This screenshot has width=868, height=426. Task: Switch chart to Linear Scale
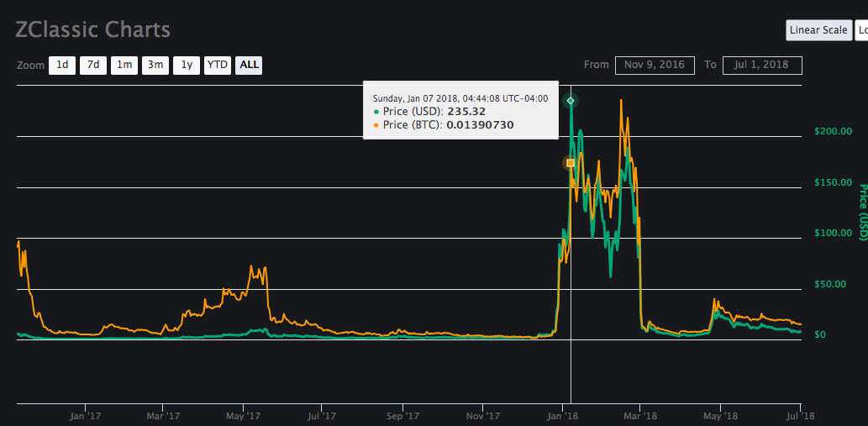818,30
